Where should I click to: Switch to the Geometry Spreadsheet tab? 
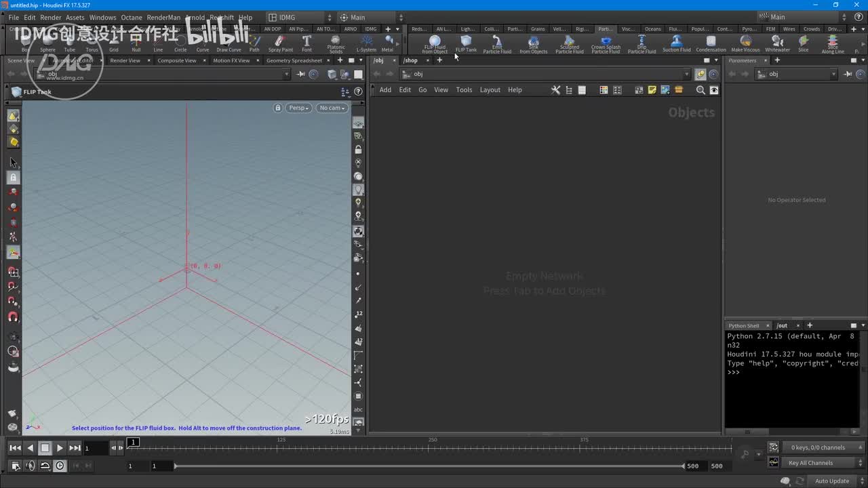coord(294,60)
